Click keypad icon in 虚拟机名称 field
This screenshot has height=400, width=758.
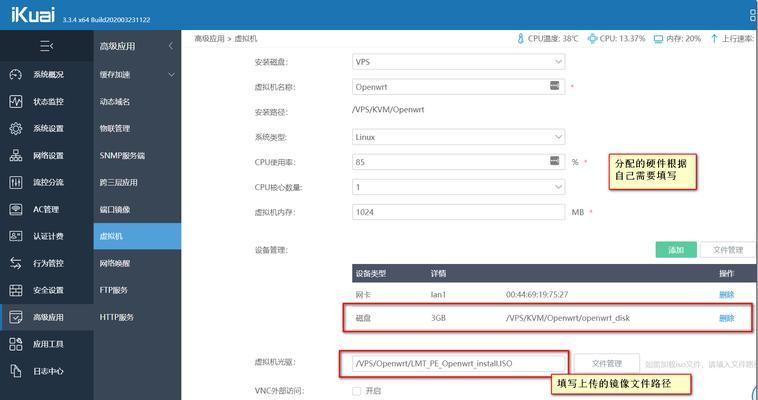tap(554, 86)
